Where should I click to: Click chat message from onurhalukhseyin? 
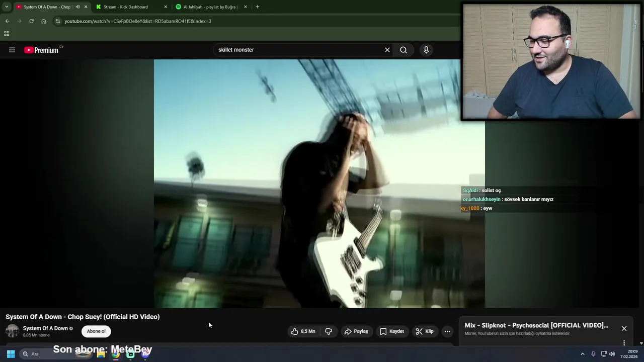click(x=508, y=199)
